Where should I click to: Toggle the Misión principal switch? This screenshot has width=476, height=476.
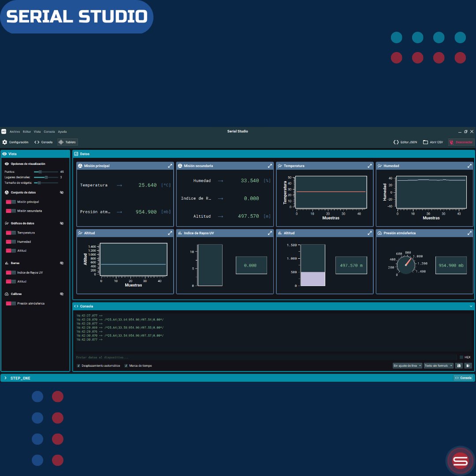11,202
